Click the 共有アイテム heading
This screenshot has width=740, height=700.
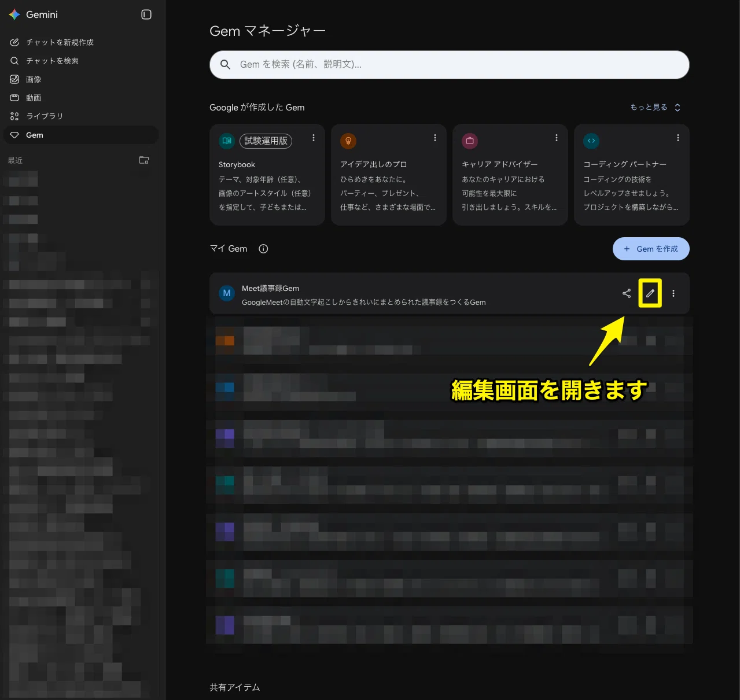tap(235, 687)
